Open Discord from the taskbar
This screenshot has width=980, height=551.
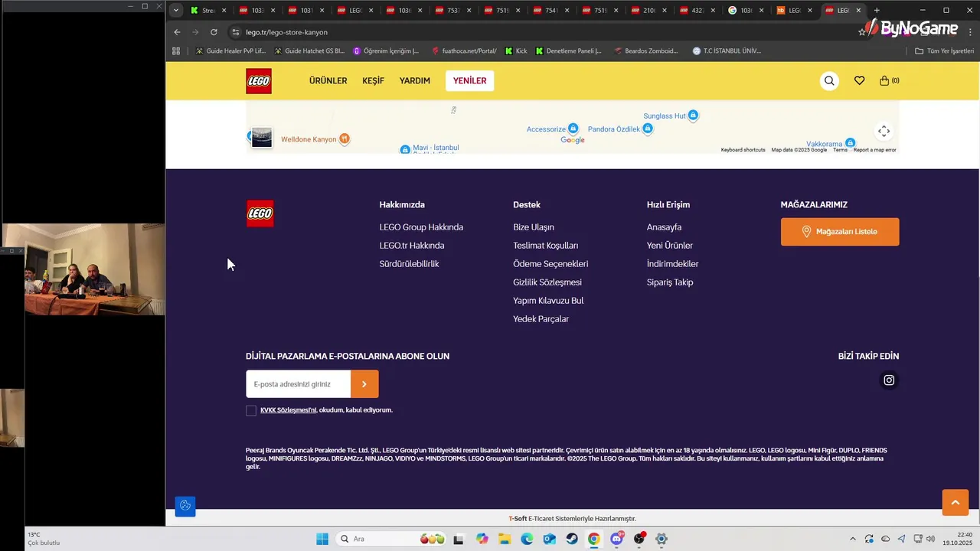[617, 539]
